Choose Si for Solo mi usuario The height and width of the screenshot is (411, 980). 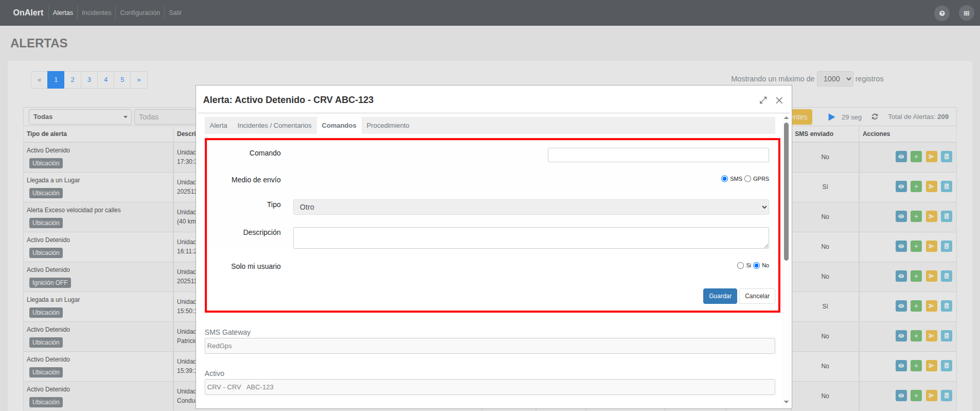(740, 266)
